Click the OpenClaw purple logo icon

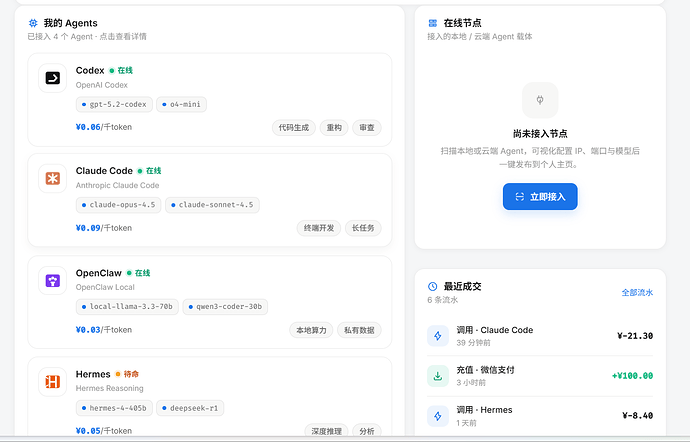point(53,280)
